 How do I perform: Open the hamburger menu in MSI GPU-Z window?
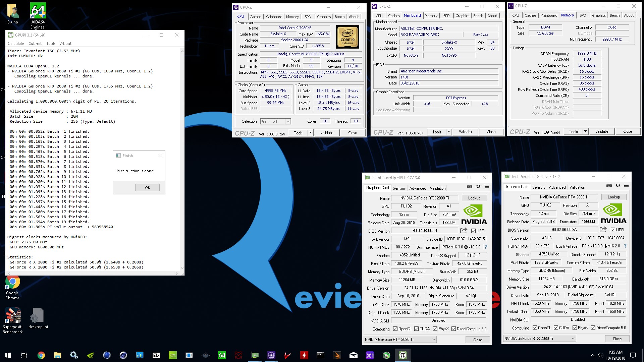[x=487, y=187]
